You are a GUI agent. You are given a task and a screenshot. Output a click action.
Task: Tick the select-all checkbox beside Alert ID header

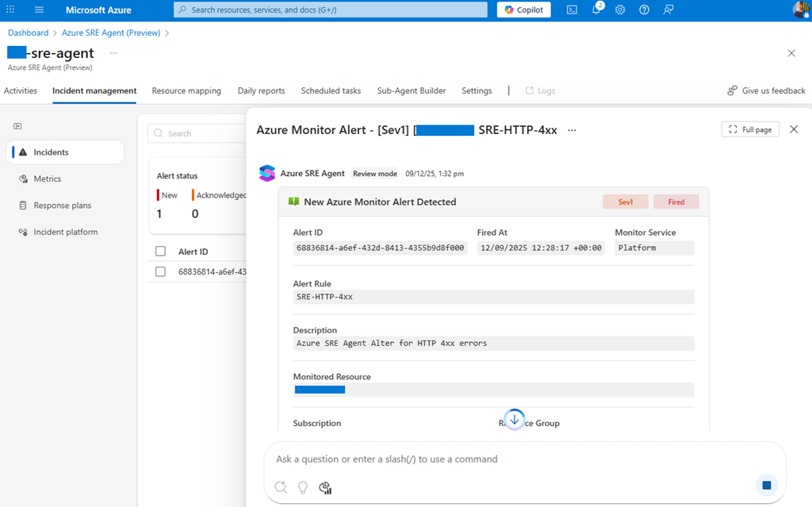161,252
